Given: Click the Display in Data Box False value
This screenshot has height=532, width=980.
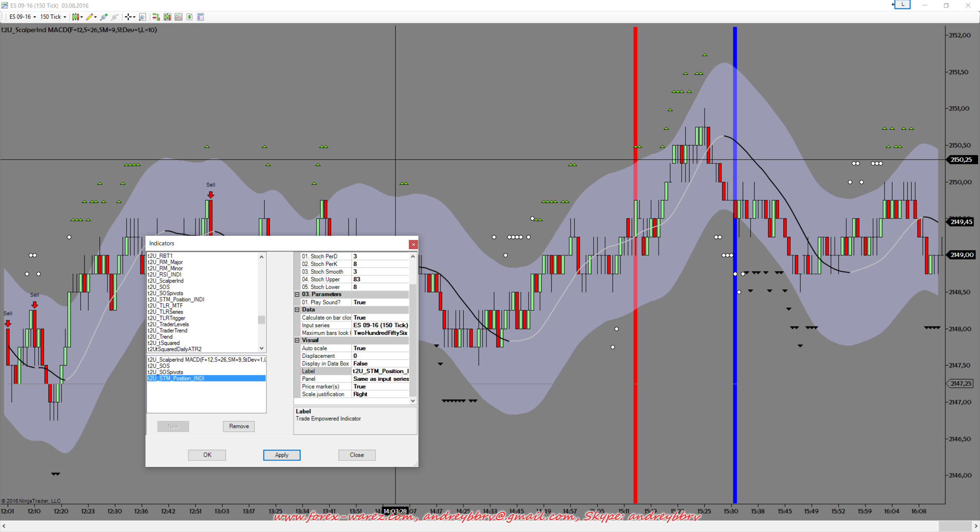Looking at the screenshot, I should coord(380,364).
